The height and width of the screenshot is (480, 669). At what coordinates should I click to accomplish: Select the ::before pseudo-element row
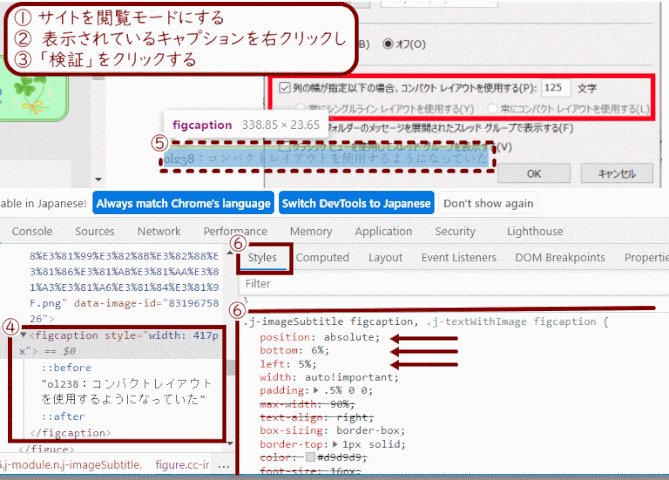click(x=66, y=367)
